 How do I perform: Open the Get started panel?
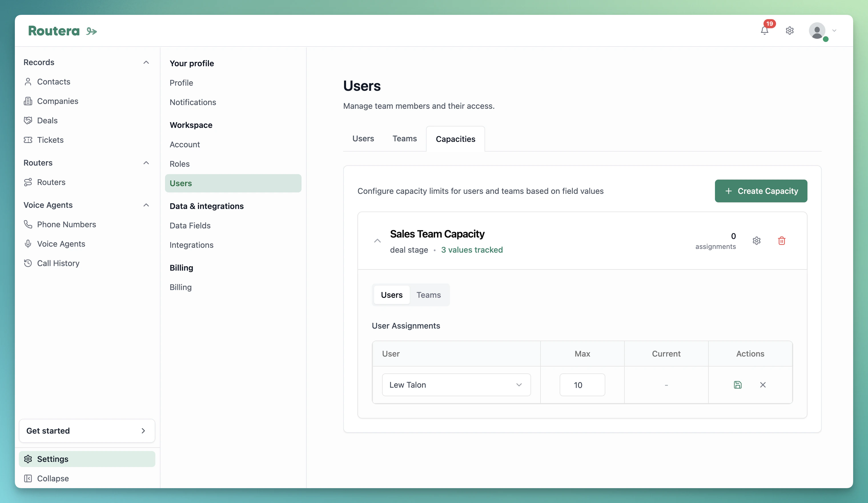[x=87, y=431]
